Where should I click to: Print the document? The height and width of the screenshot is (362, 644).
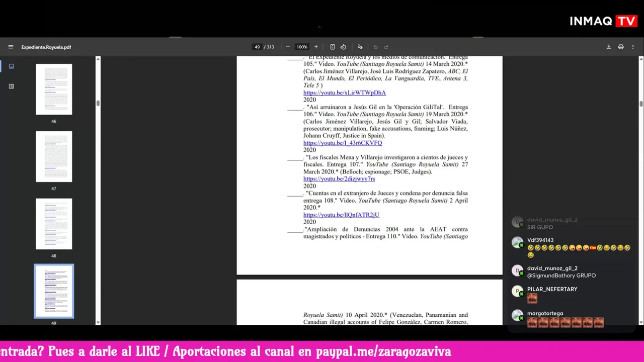(x=621, y=47)
